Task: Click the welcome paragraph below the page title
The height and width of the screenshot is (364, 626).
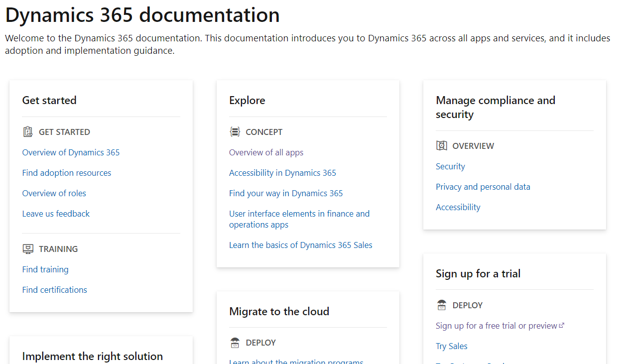Action: (x=308, y=44)
